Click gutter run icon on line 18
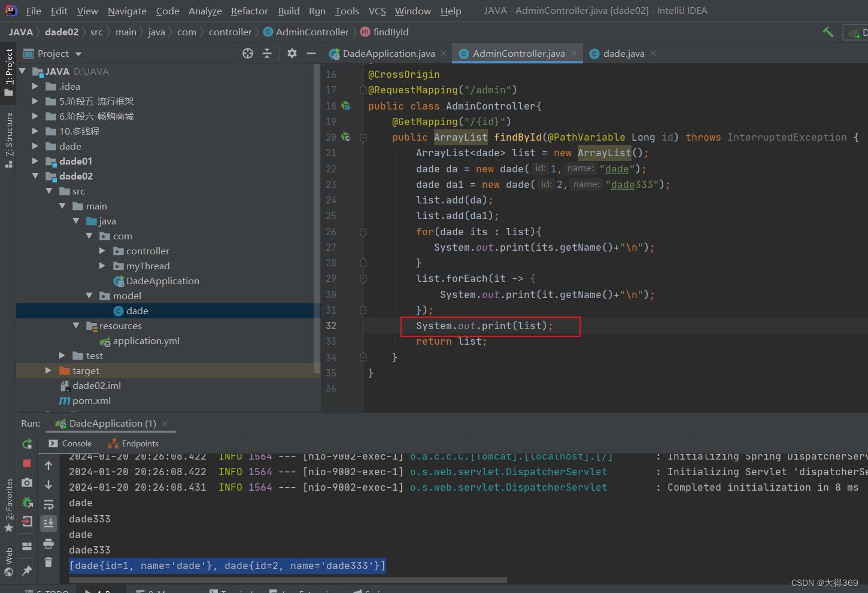Image resolution: width=868 pixels, height=593 pixels. point(345,106)
